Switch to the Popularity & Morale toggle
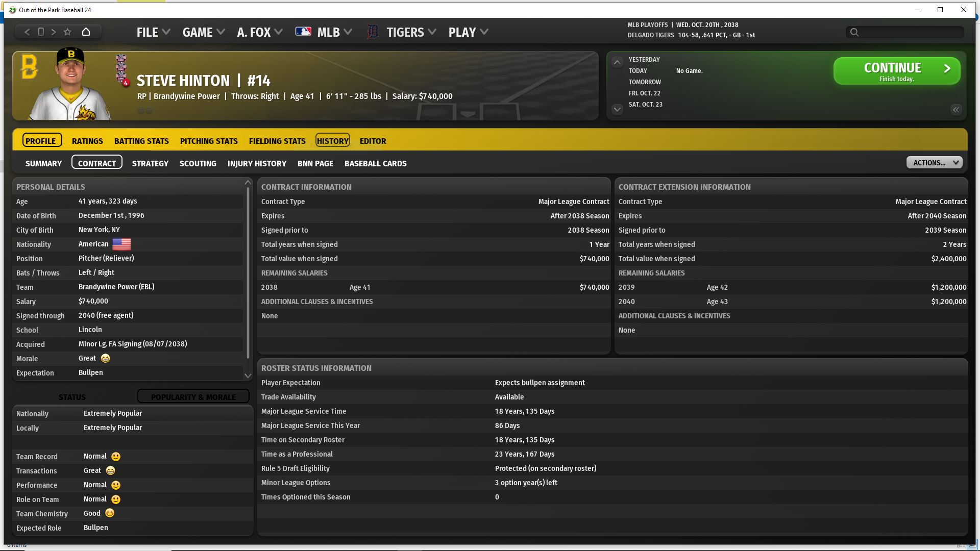The height and width of the screenshot is (551, 980). [x=193, y=396]
